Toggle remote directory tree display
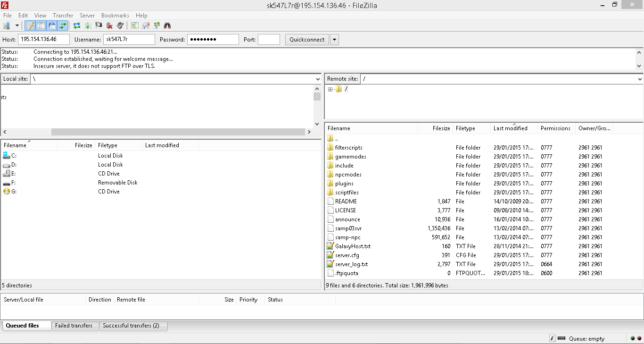Screen dimensions: 644x344 52,25
